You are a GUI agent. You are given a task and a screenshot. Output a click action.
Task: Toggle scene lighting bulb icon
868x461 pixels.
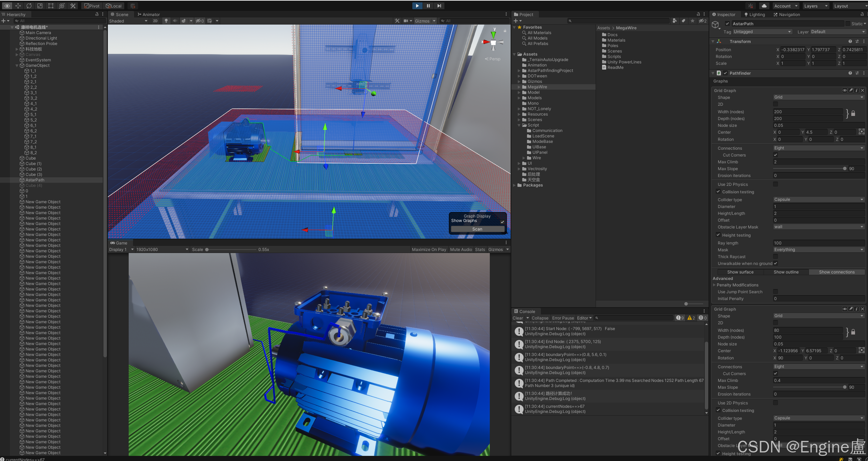click(x=166, y=21)
